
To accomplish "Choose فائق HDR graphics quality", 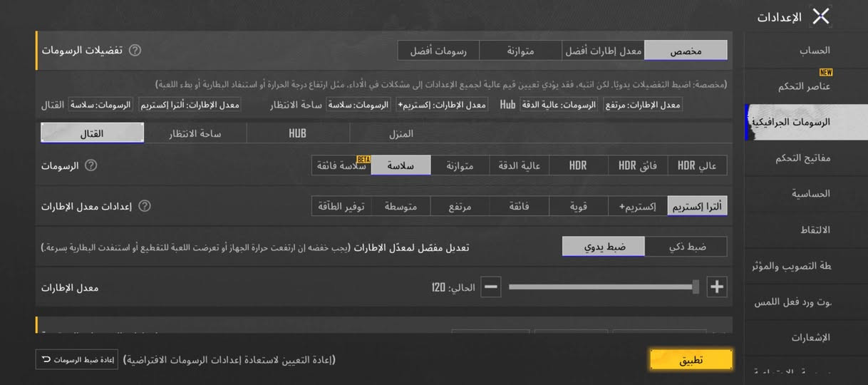I will point(638,165).
